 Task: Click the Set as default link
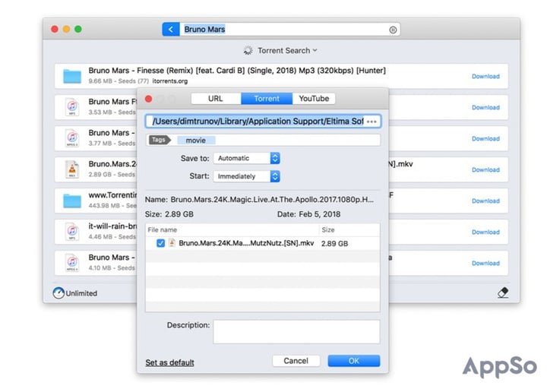point(169,362)
